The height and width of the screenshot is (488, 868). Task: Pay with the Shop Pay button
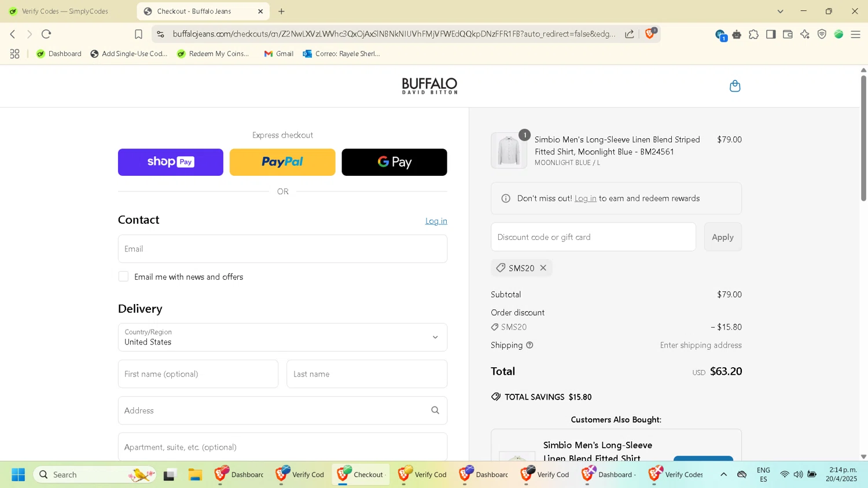tap(171, 162)
